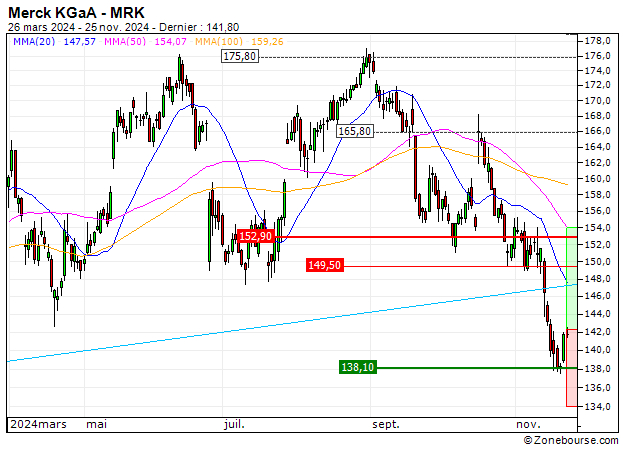This screenshot has width=625, height=450.
Task: Select the MMA(20) legend label
Action: click(x=34, y=41)
